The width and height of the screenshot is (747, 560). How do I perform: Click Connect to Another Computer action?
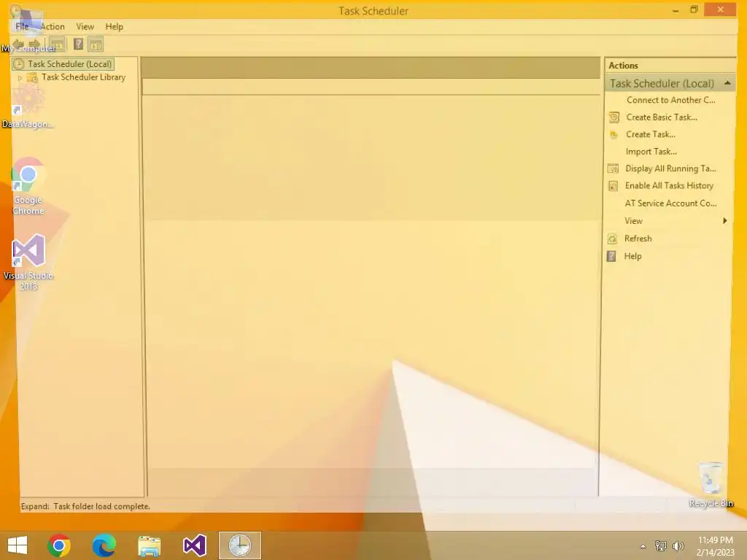pyautogui.click(x=671, y=100)
